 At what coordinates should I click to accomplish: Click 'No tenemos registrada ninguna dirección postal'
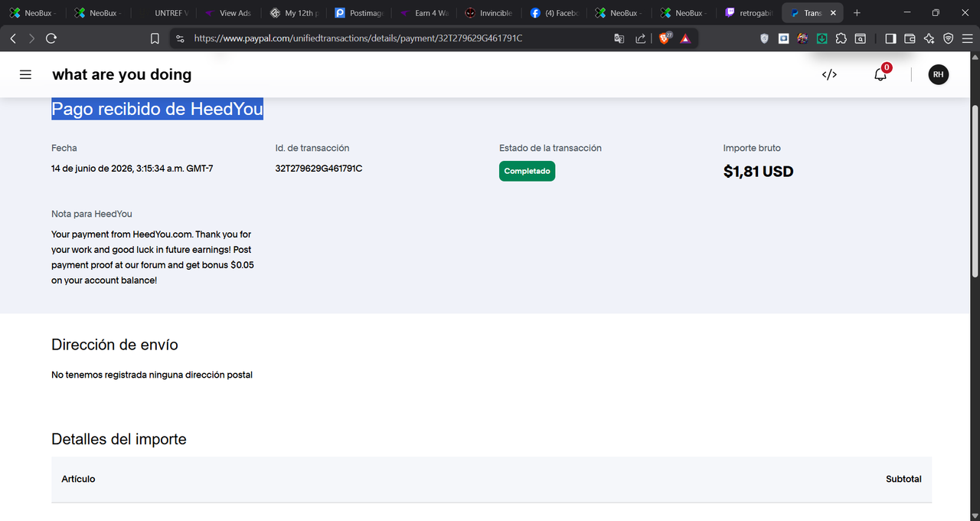152,375
